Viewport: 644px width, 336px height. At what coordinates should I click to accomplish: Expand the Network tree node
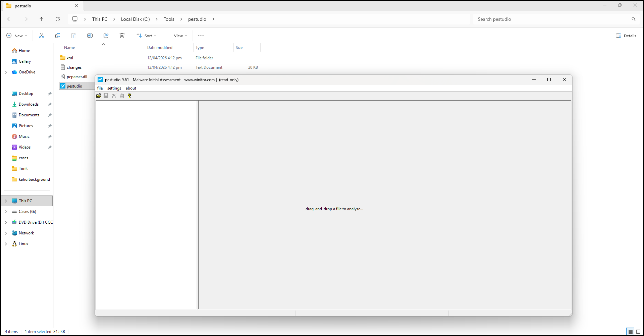click(x=6, y=233)
